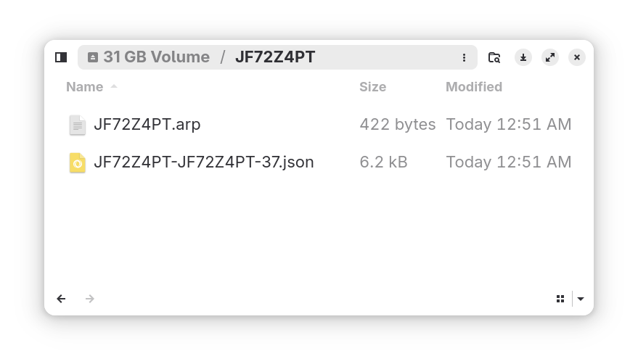Open the search folder icon
This screenshot has height=364, width=638.
click(494, 57)
